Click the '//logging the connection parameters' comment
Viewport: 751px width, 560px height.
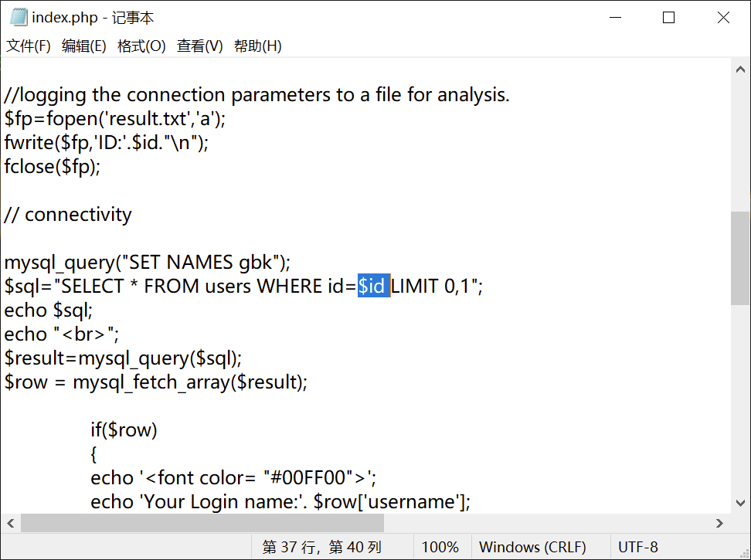[x=257, y=95]
